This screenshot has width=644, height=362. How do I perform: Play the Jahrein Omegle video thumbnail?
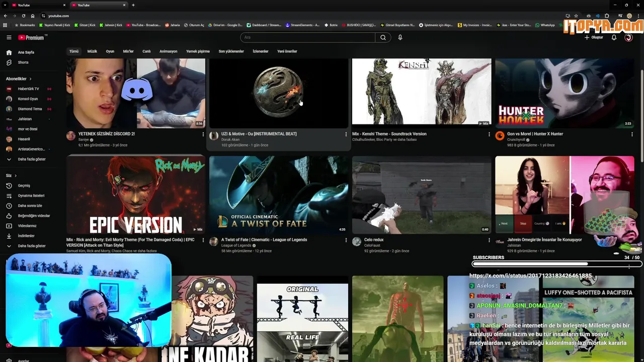(565, 195)
